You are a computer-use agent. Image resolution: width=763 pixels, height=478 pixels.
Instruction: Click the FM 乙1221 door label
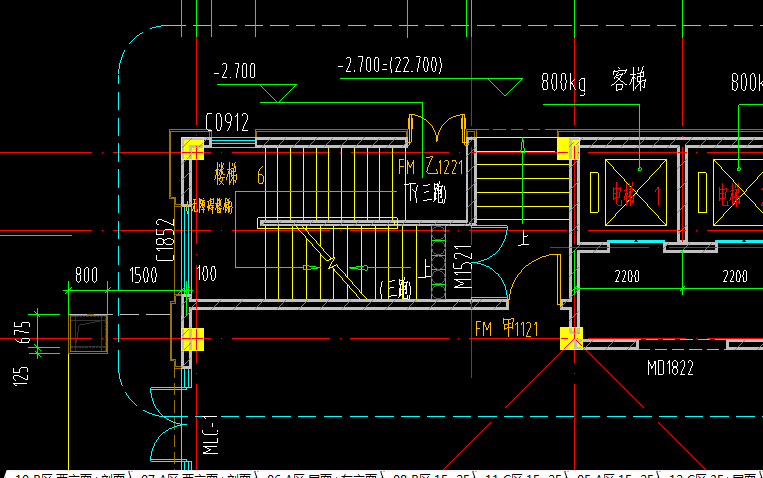click(430, 167)
